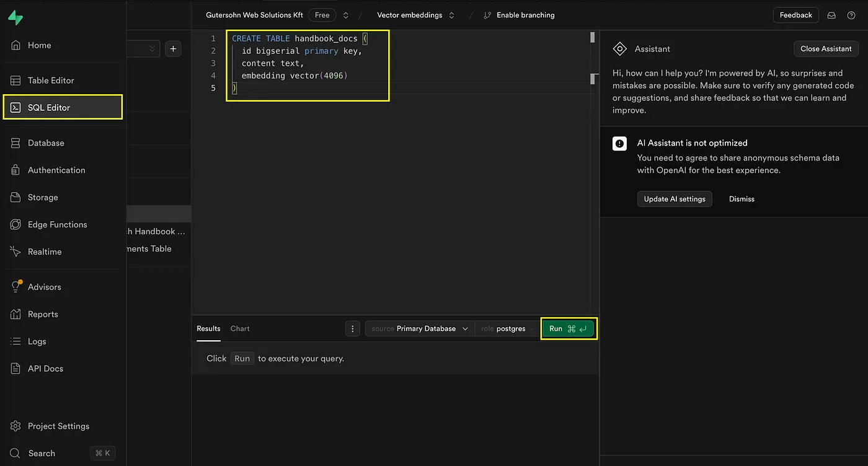This screenshot has height=466, width=868.
Task: Open the role postgres dropdown
Action: [x=507, y=329]
